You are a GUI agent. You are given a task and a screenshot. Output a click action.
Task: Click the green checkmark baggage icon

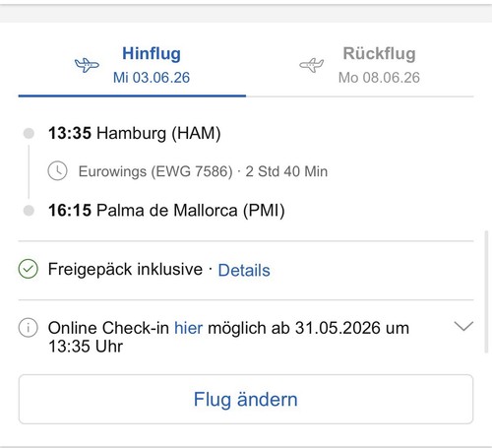pyautogui.click(x=29, y=269)
